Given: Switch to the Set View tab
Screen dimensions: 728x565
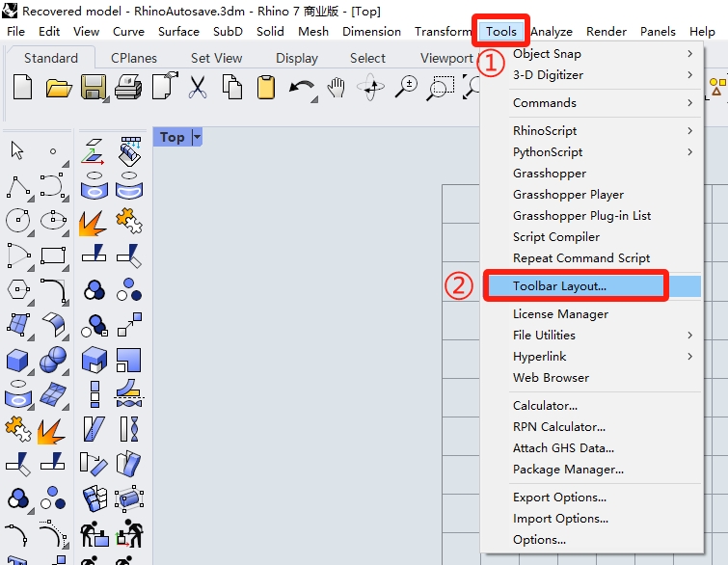Looking at the screenshot, I should (x=216, y=58).
